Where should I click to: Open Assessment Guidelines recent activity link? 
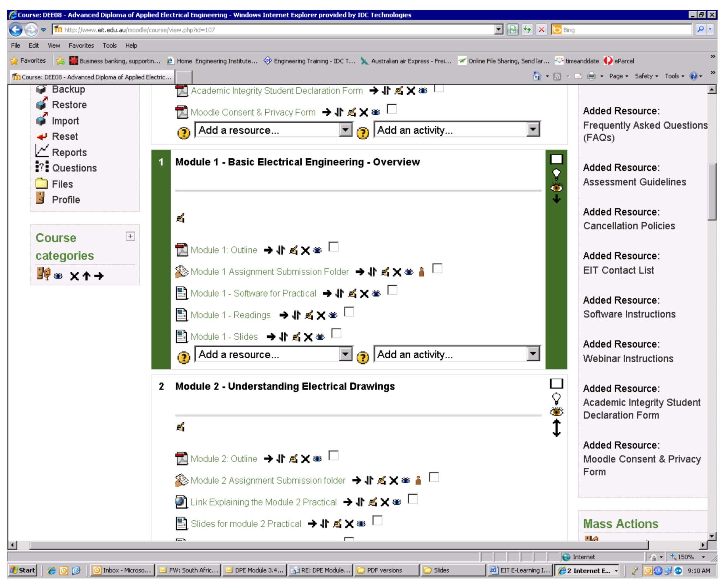tap(635, 183)
